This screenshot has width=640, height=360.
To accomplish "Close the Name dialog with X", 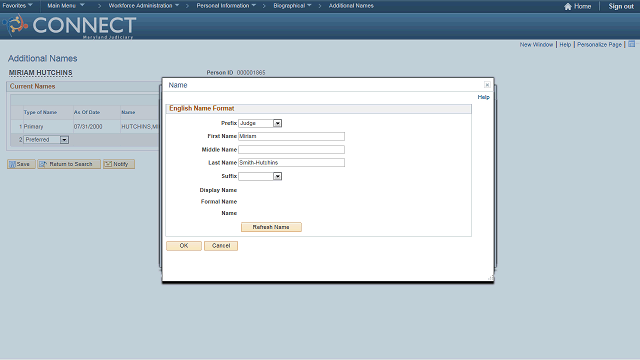I will pyautogui.click(x=487, y=84).
